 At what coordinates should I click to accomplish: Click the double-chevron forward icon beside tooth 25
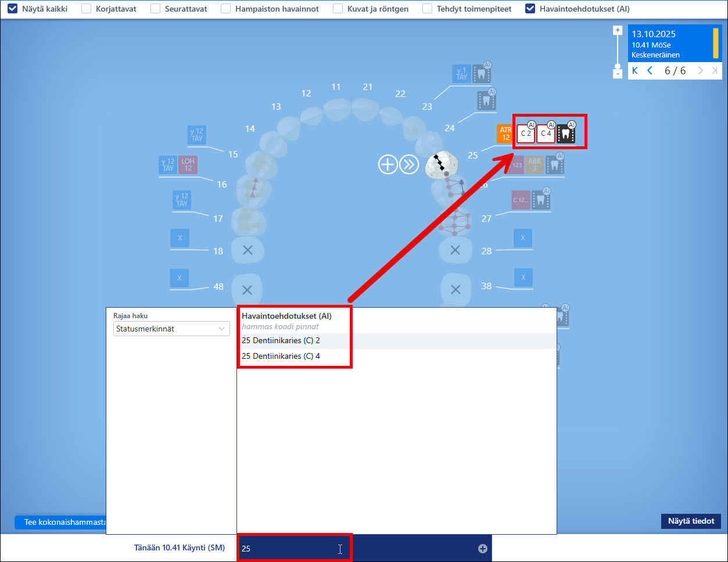point(408,164)
